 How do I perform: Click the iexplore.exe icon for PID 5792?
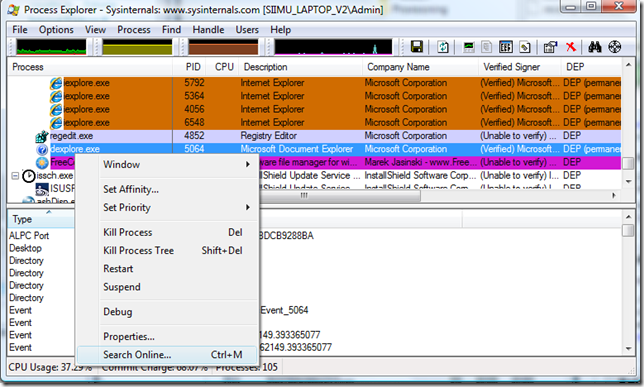click(x=56, y=83)
